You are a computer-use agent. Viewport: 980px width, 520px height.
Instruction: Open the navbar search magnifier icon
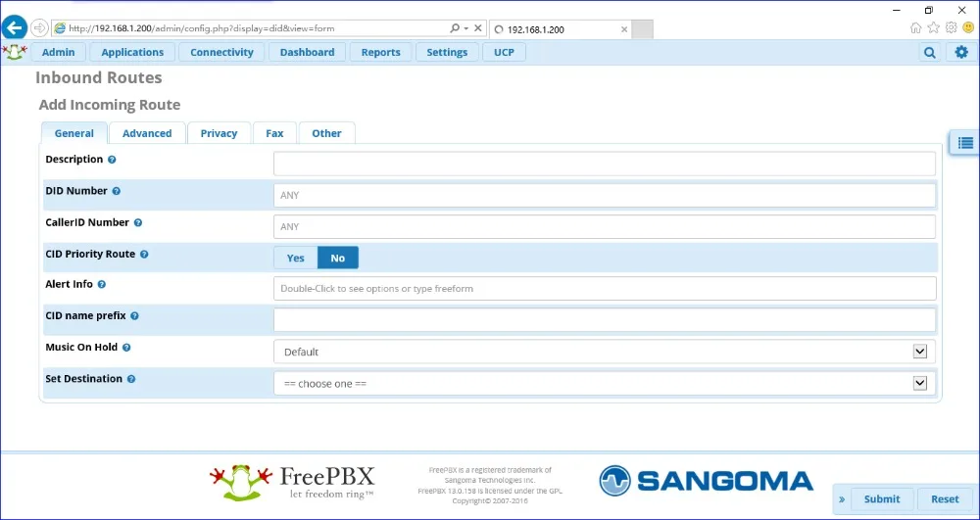929,53
